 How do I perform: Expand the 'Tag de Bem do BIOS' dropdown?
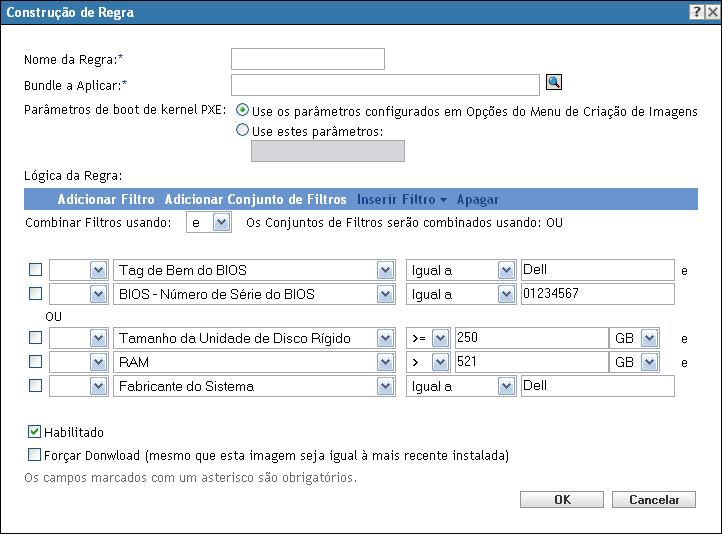[x=384, y=270]
